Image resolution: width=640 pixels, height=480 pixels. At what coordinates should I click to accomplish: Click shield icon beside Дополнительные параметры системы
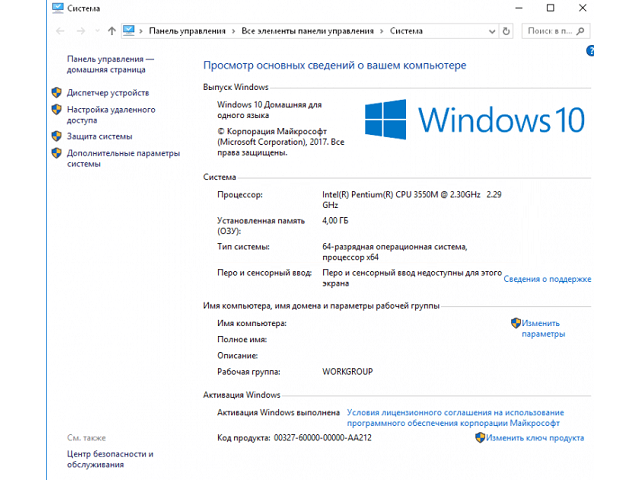(57, 153)
